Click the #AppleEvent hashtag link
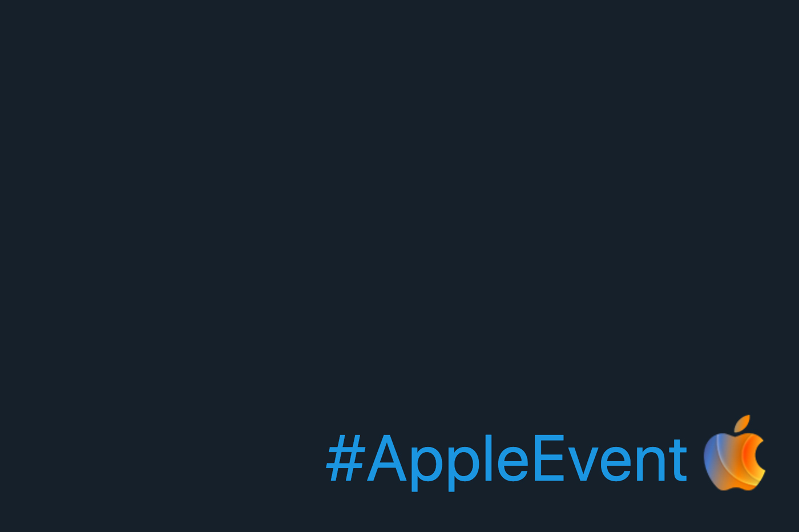The width and height of the screenshot is (799, 532). (506, 459)
